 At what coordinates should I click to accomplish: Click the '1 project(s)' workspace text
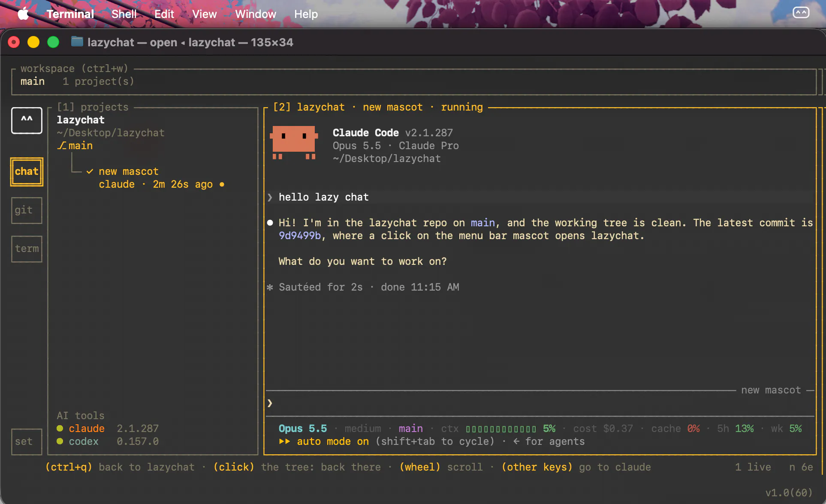(98, 81)
